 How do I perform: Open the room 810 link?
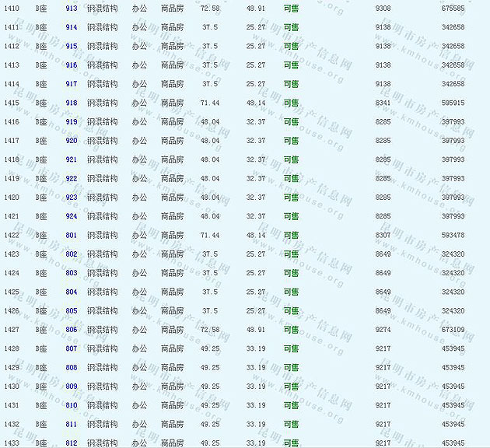click(x=72, y=405)
